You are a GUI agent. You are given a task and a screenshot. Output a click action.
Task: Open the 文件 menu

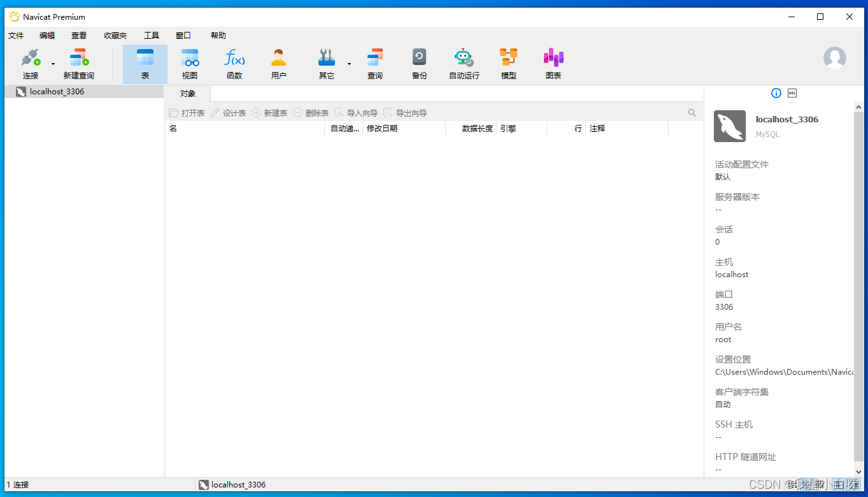(x=16, y=36)
